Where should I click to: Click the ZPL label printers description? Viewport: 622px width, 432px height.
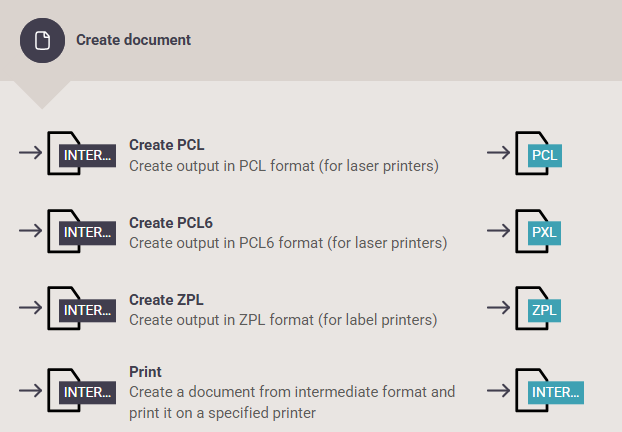pos(283,320)
